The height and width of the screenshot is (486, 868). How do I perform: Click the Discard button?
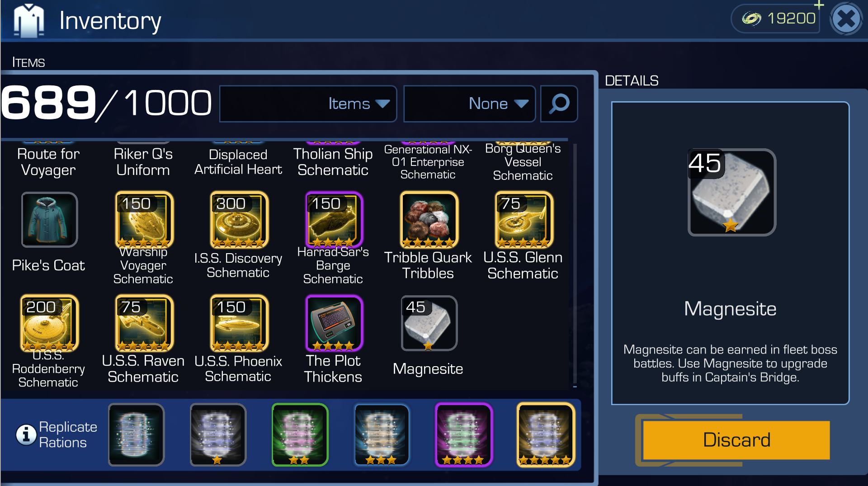point(736,440)
